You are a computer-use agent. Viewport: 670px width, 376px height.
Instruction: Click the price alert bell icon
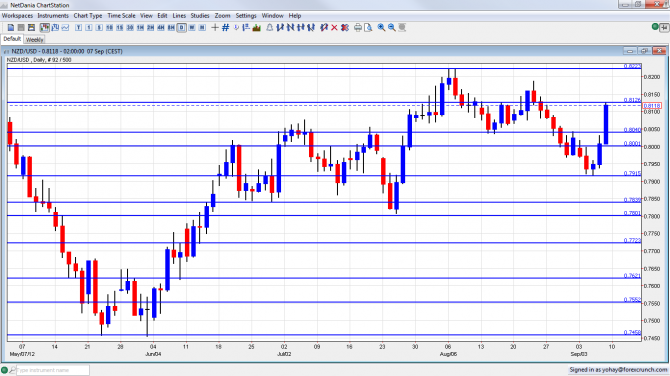click(x=270, y=27)
